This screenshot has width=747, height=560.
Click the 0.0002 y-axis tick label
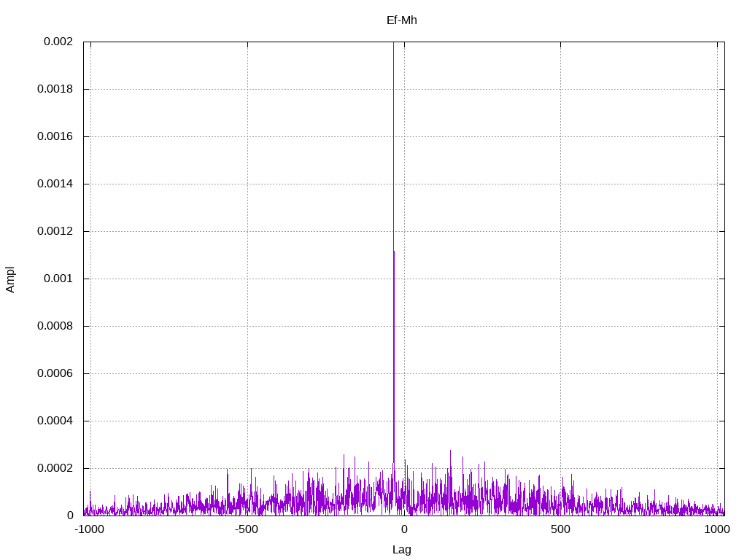click(x=55, y=468)
